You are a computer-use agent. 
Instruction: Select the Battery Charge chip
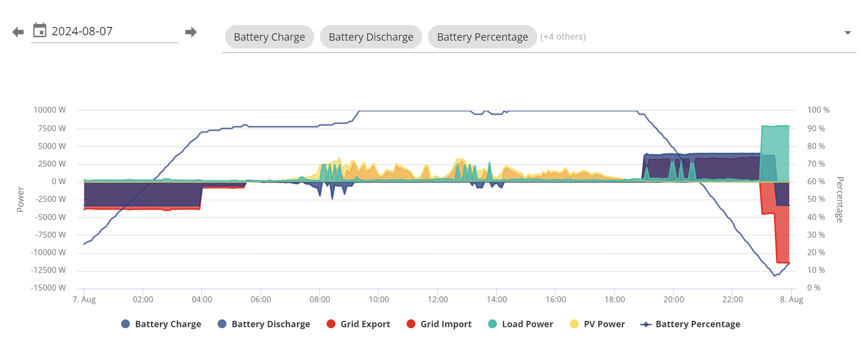pyautogui.click(x=270, y=37)
